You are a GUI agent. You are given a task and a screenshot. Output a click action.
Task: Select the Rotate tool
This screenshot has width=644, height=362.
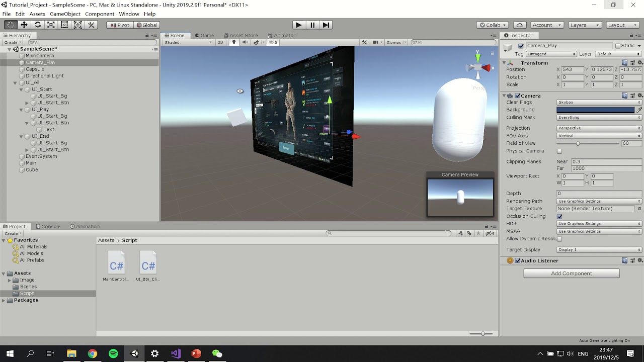[38, 25]
